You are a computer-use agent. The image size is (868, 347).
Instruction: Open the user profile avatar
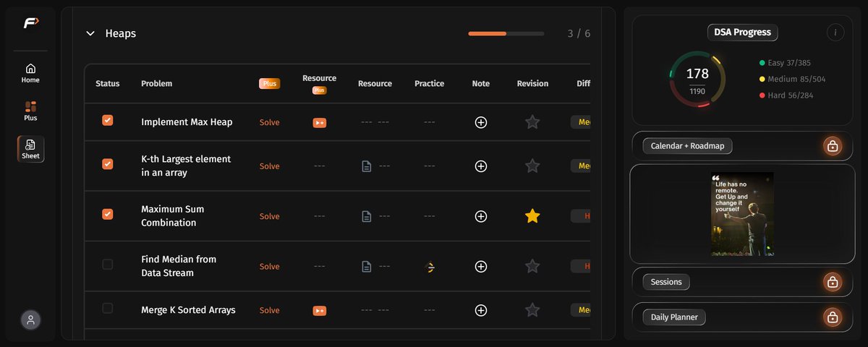pyautogui.click(x=30, y=320)
